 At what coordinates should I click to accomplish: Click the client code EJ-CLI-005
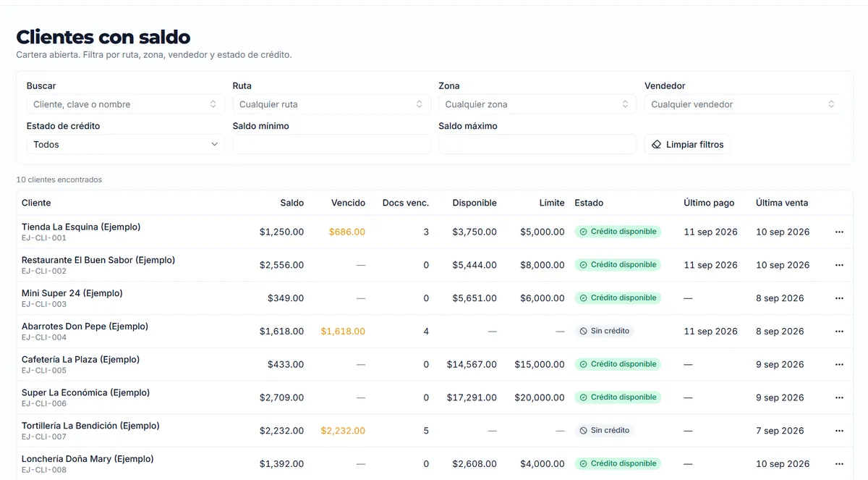pyautogui.click(x=44, y=371)
